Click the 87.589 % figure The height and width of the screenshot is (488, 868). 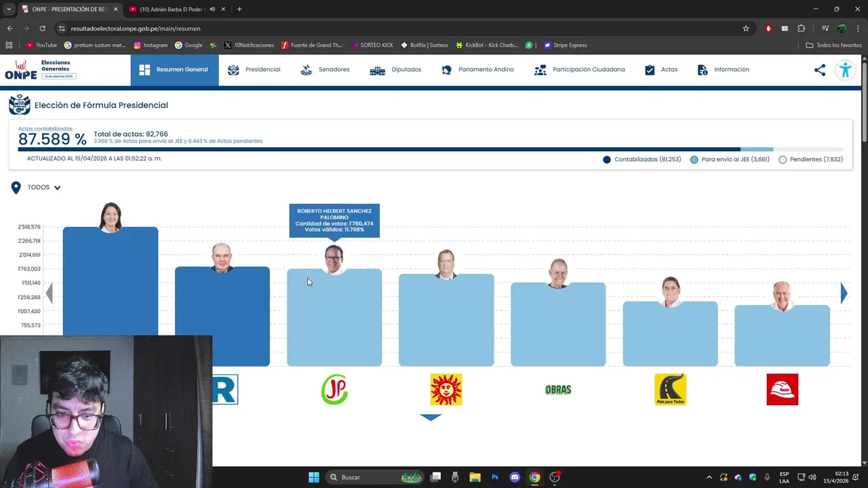[52, 140]
